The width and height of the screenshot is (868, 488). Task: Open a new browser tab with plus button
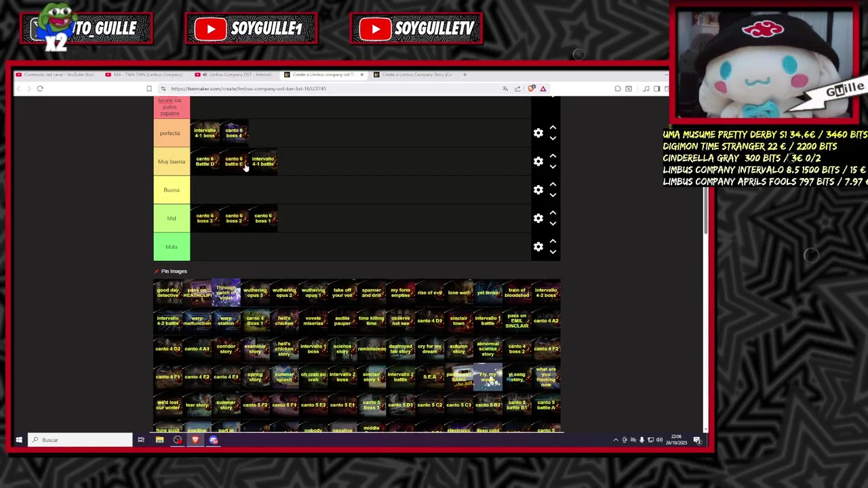[465, 75]
